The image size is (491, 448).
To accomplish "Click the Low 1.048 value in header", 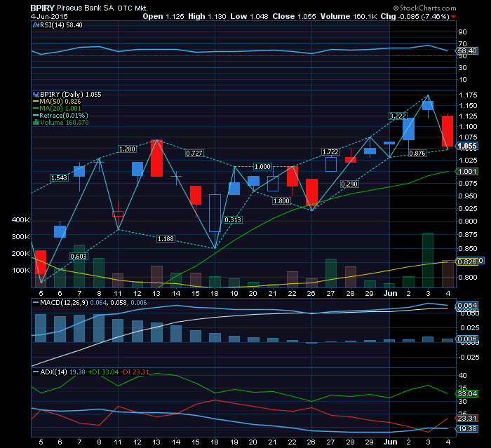I will [x=249, y=16].
